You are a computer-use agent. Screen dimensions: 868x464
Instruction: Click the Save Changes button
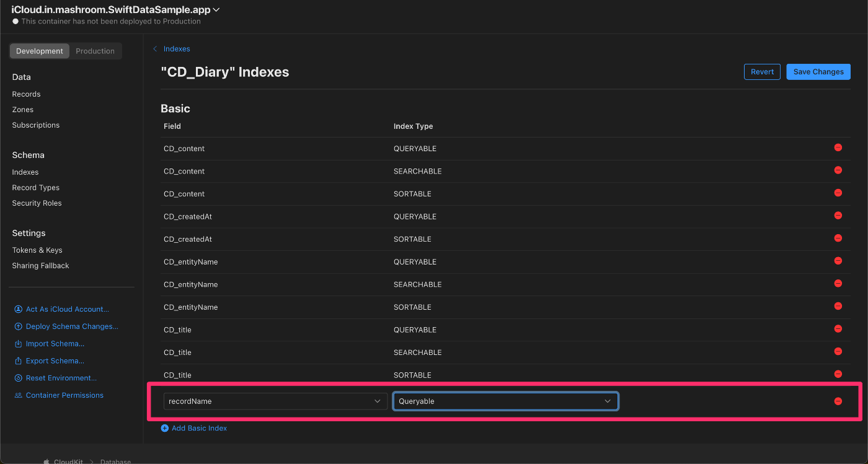pos(818,72)
